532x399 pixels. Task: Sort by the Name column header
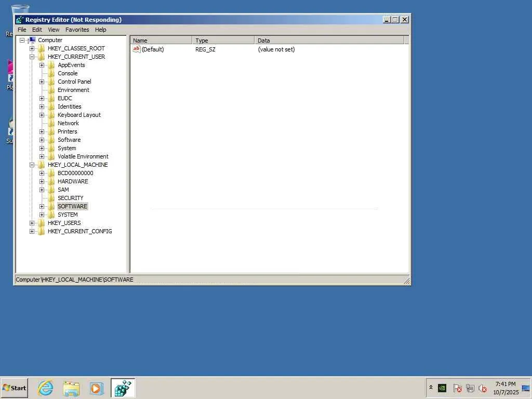click(x=161, y=41)
